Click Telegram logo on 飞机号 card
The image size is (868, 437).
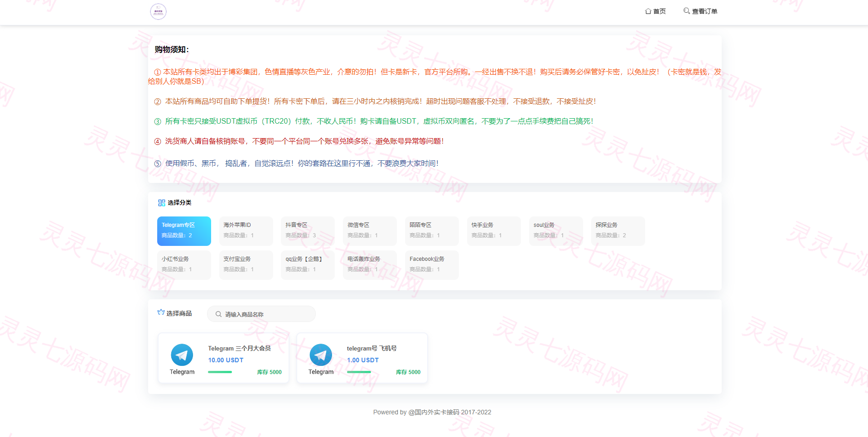coord(321,355)
